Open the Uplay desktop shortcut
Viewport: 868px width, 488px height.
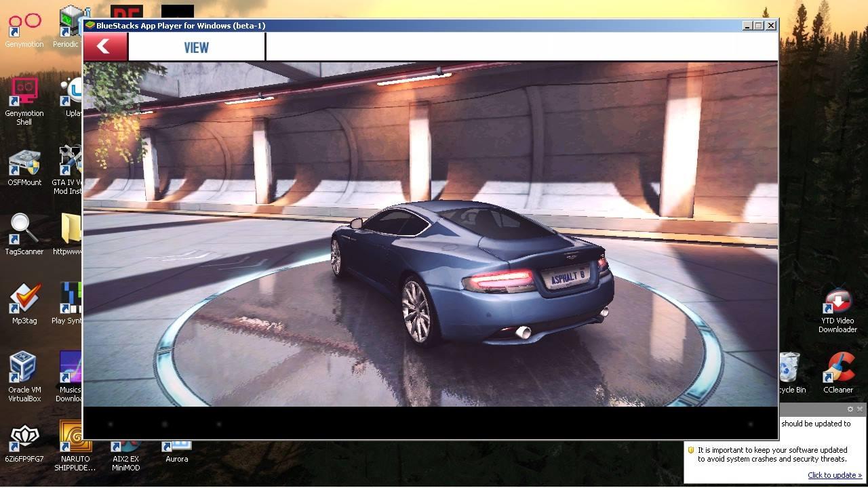click(72, 98)
